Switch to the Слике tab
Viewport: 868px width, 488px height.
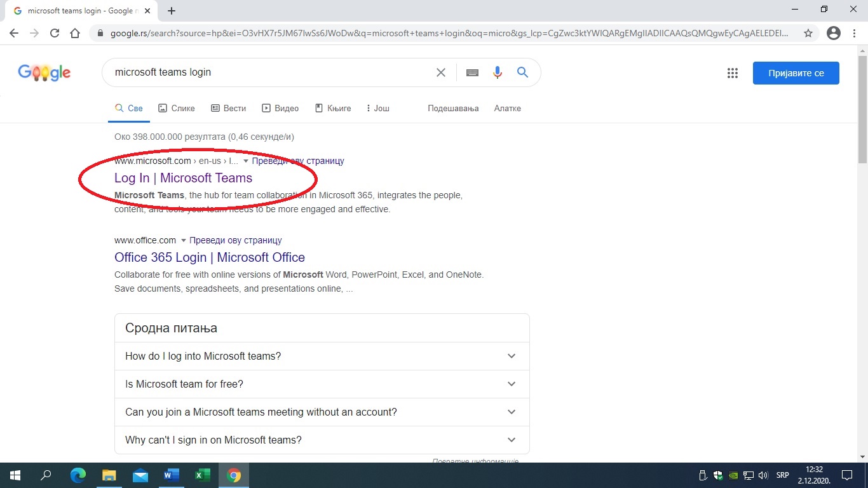click(x=177, y=109)
